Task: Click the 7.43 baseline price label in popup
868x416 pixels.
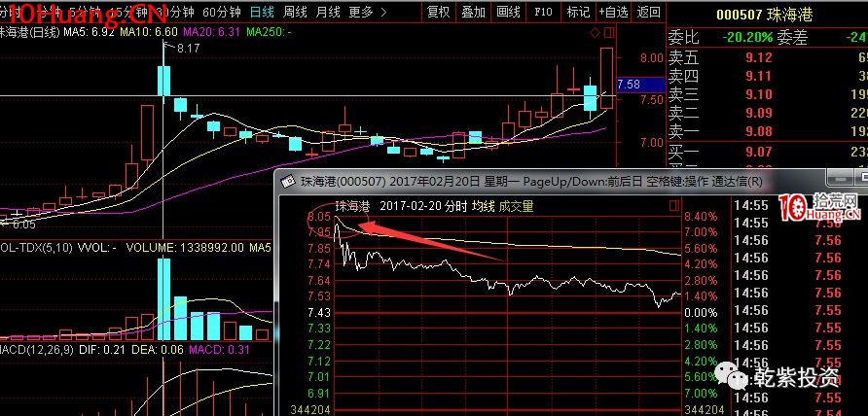Action: click(319, 313)
